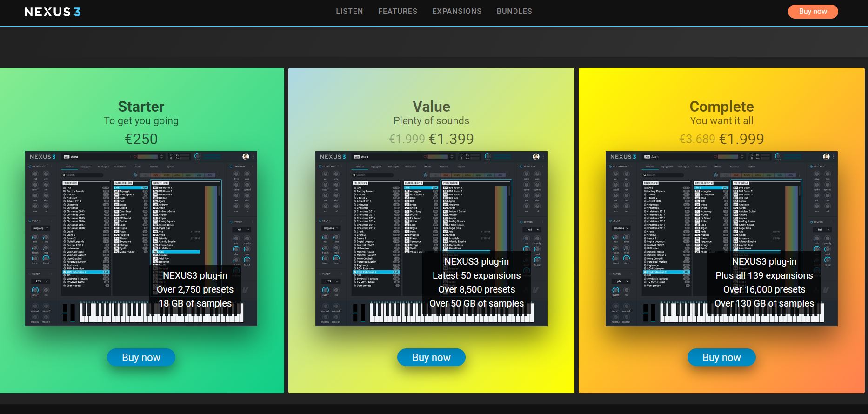Open the Complete plug-in screenshot thumbnail
The width and height of the screenshot is (868, 414).
[x=721, y=238]
